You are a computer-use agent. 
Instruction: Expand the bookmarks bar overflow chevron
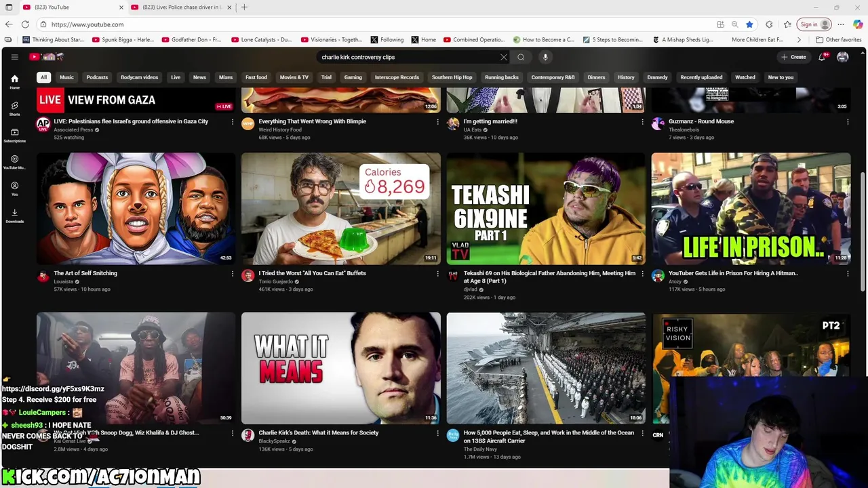(x=799, y=40)
